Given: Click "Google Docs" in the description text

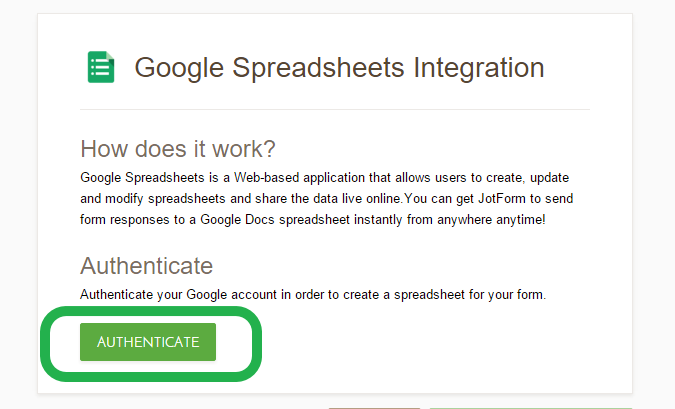Looking at the screenshot, I should [x=210, y=219].
